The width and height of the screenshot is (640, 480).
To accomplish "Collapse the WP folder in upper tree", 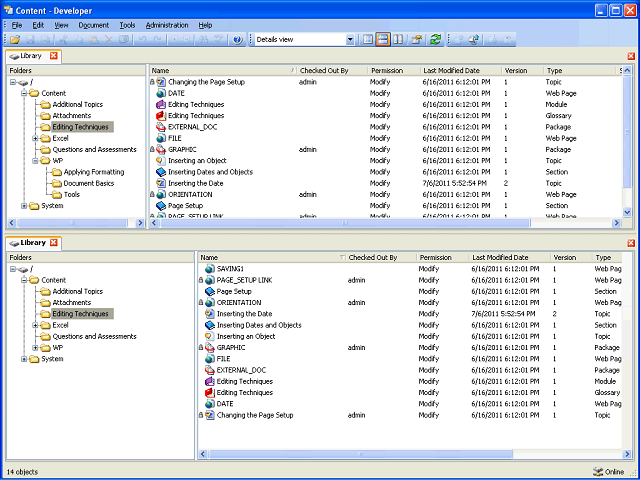I will (x=36, y=161).
